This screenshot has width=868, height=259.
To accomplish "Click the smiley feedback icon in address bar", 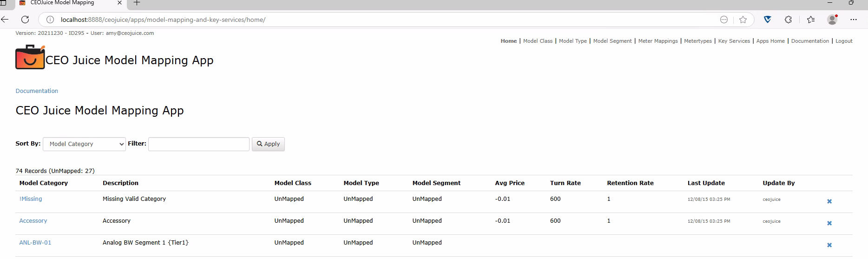I will [x=723, y=20].
